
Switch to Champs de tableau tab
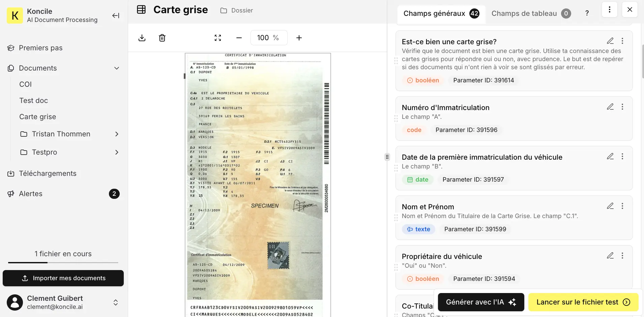point(531,14)
